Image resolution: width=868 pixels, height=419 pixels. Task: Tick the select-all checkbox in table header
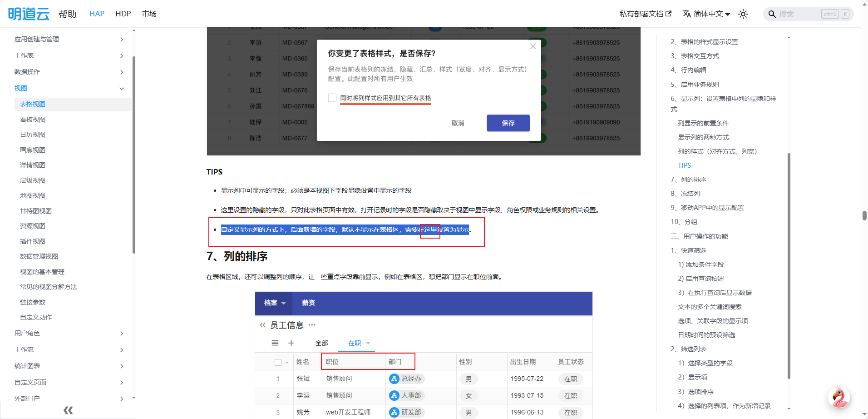pyautogui.click(x=278, y=362)
